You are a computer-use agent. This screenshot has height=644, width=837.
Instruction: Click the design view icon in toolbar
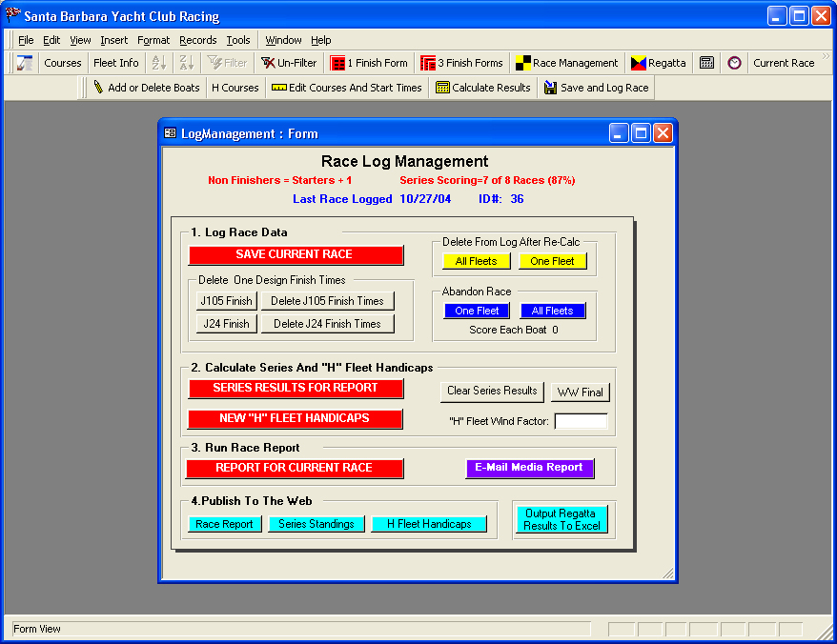pyautogui.click(x=25, y=63)
